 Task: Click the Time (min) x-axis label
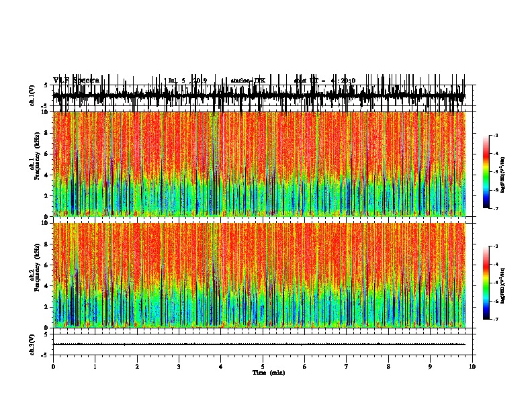(269, 373)
